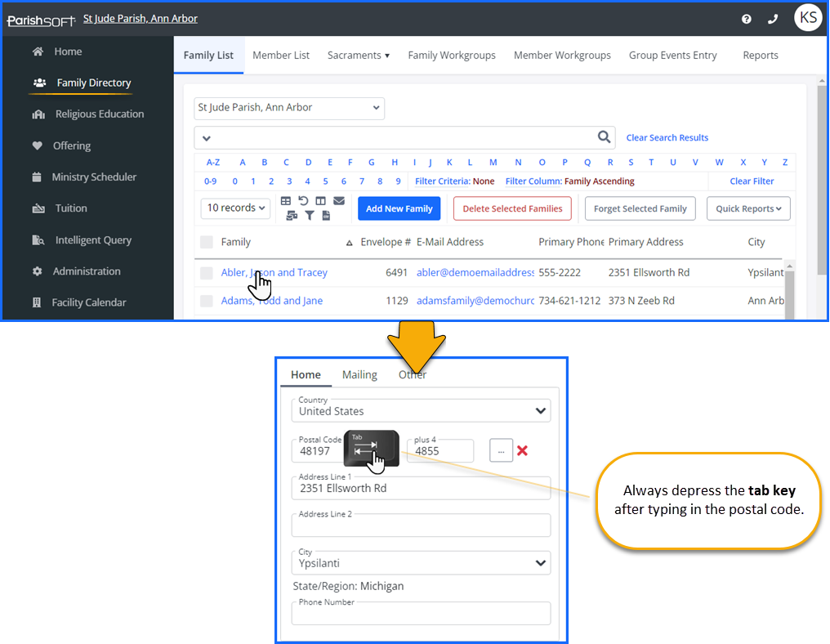
Task: Click the table grid view icon
Action: [x=286, y=201]
